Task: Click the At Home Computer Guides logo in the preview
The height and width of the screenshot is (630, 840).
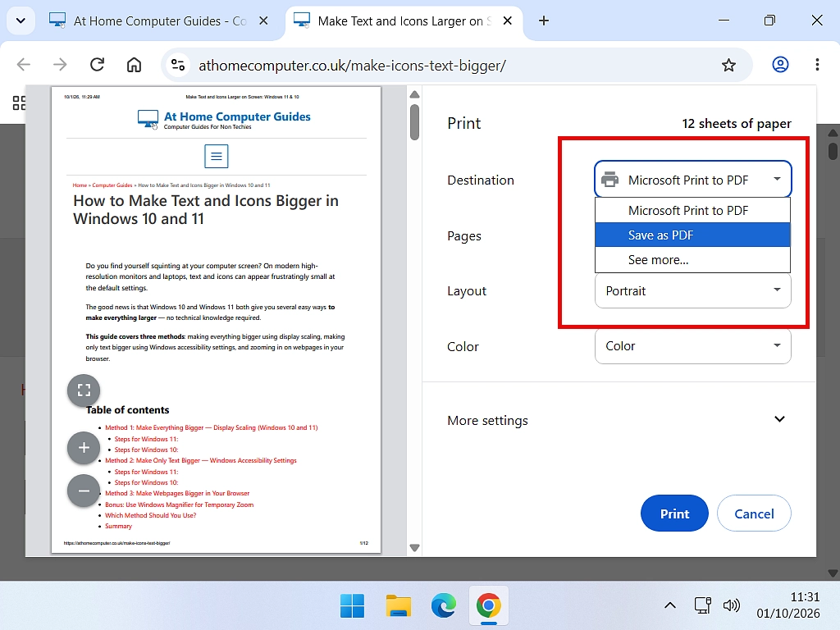Action: [224, 120]
